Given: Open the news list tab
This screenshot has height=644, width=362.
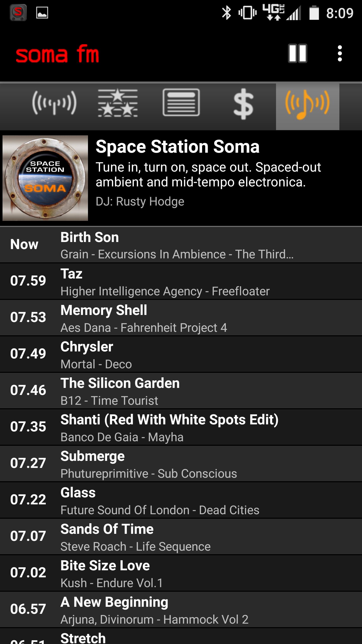Looking at the screenshot, I should pyautogui.click(x=181, y=103).
